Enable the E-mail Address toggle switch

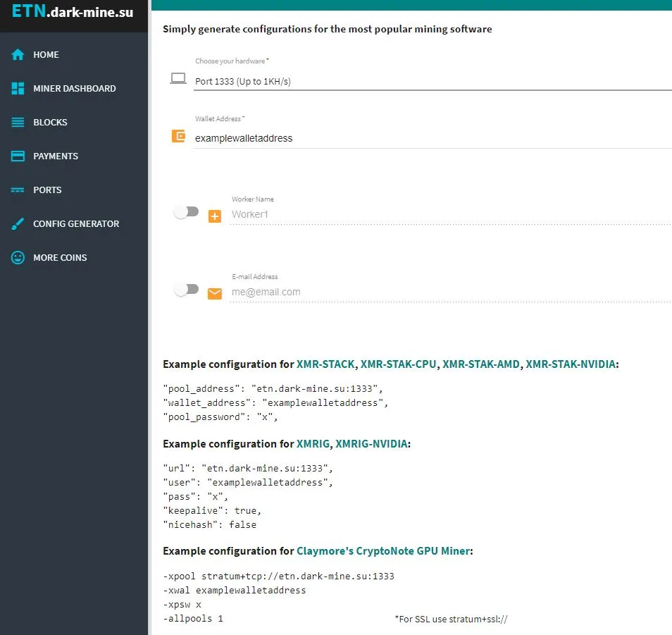click(187, 290)
